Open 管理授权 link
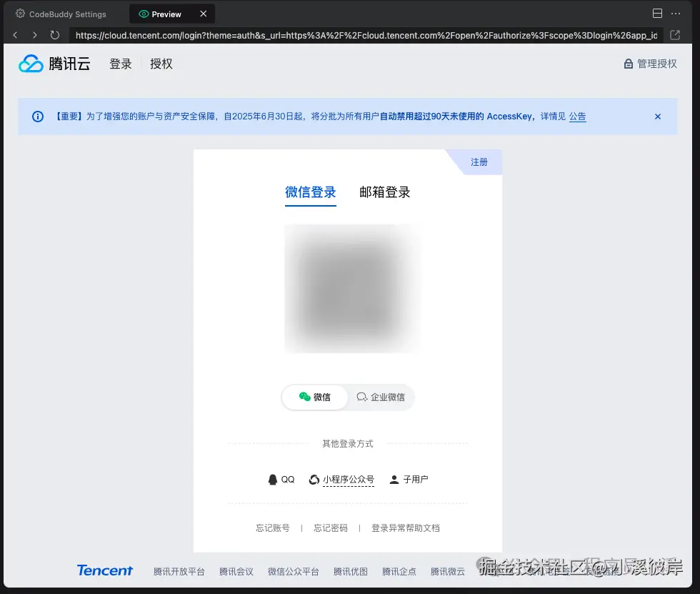This screenshot has width=700, height=594. tap(651, 64)
